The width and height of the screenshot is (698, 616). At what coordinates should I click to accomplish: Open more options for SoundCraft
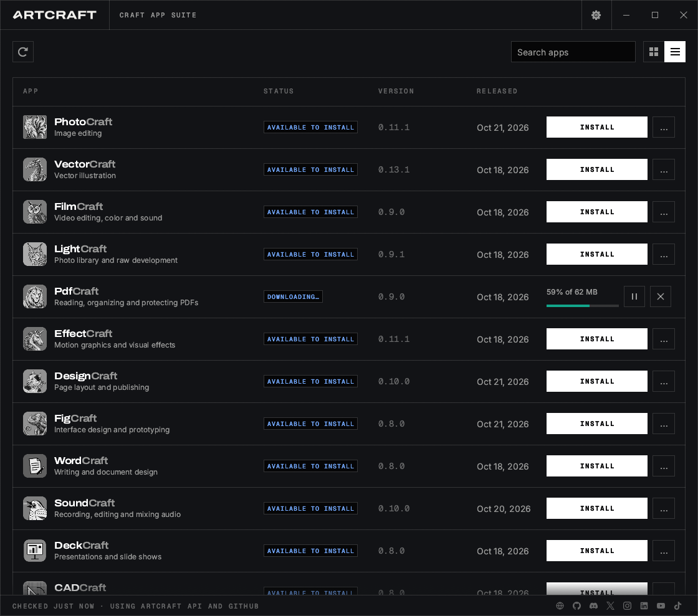(664, 508)
